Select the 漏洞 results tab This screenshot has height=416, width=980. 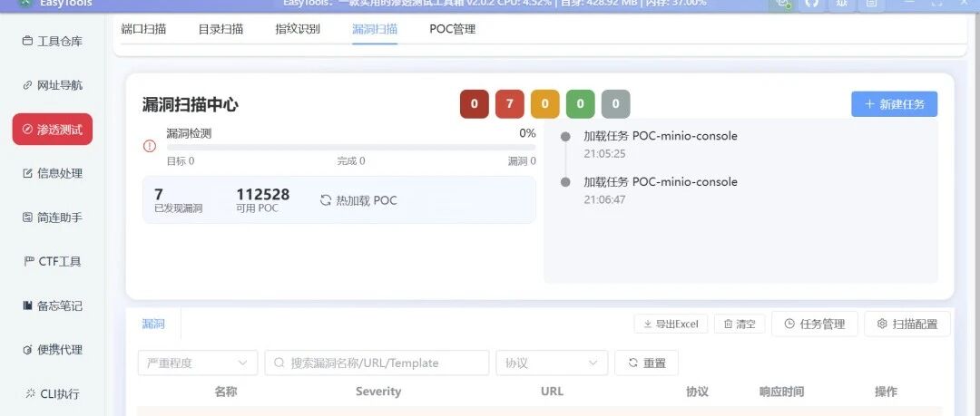click(153, 324)
